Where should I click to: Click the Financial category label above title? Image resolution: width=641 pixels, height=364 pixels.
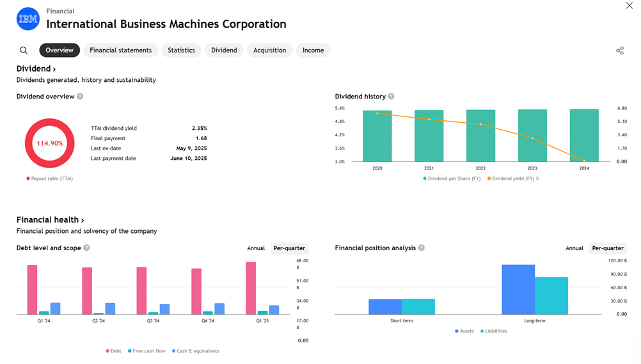point(60,11)
